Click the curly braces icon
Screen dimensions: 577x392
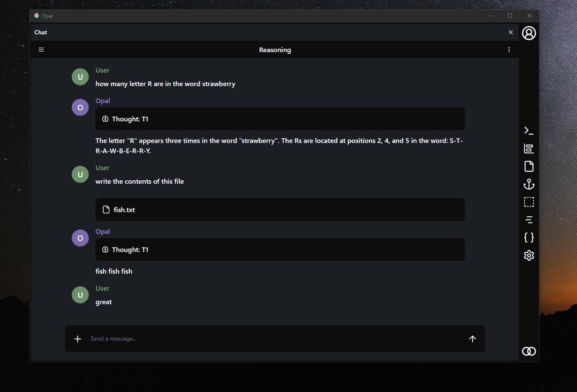coord(529,238)
